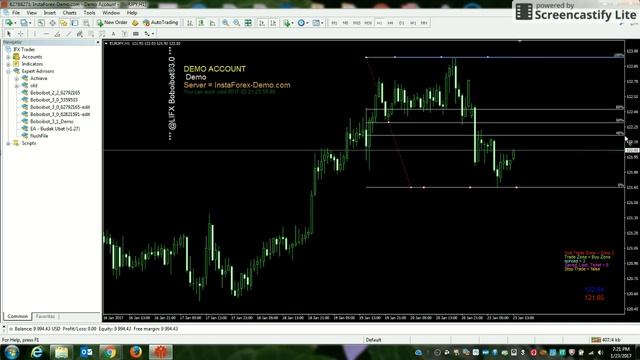
Task: Toggle the AutoTrading button
Action: pyautogui.click(x=161, y=23)
